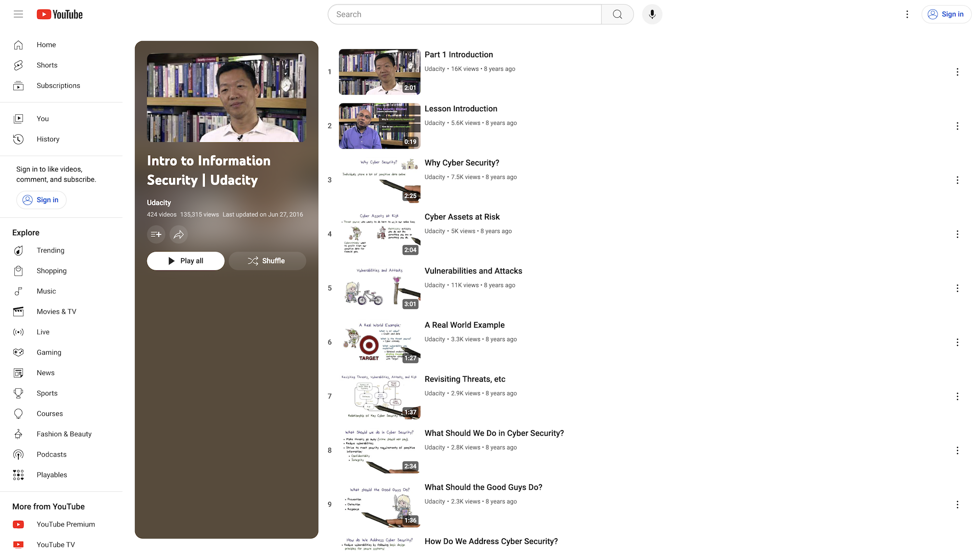Open YouTube TV link
The width and height of the screenshot is (980, 551).
click(61, 544)
